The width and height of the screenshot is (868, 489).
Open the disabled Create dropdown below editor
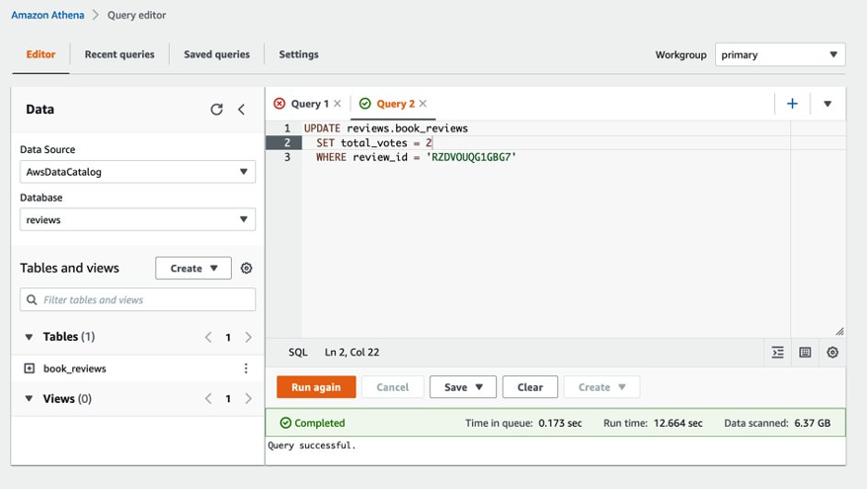[x=601, y=387]
